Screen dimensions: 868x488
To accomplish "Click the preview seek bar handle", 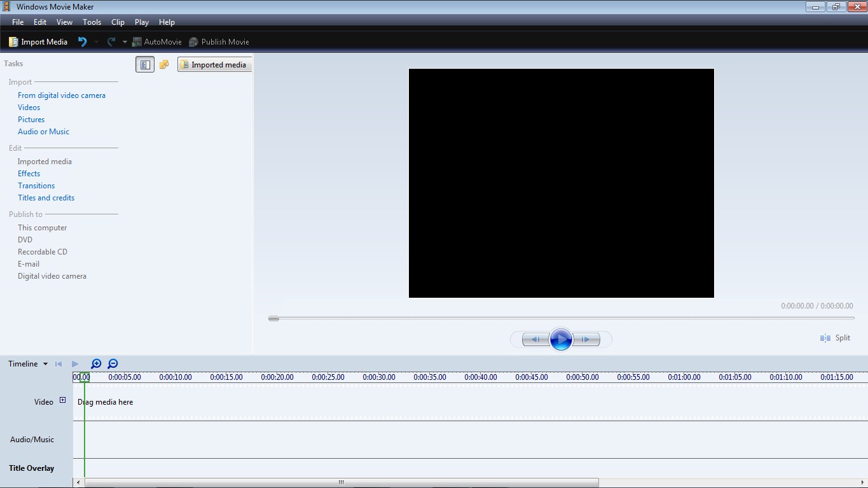I will (x=273, y=318).
